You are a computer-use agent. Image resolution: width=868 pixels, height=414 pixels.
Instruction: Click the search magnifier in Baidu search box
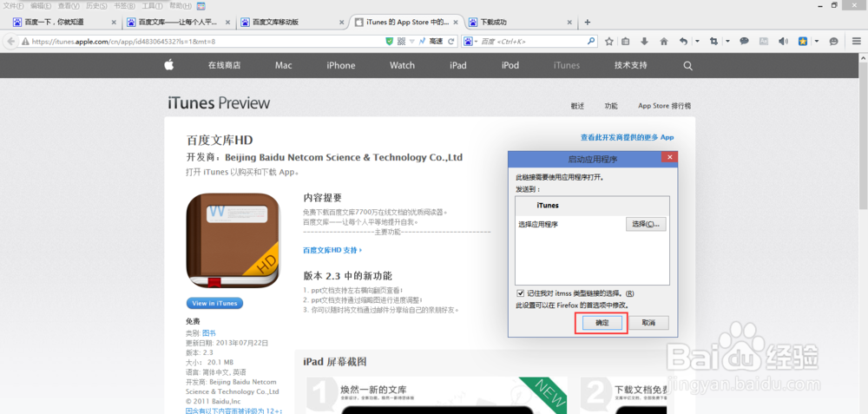(590, 41)
